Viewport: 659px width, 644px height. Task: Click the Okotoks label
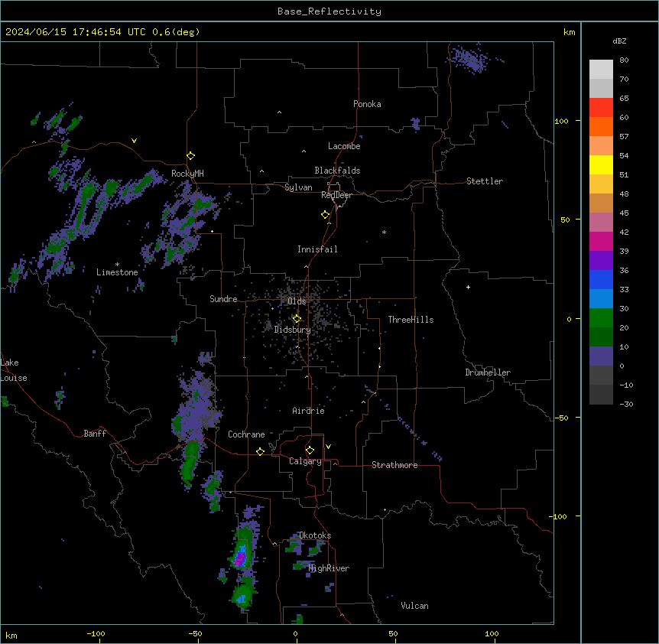[315, 535]
